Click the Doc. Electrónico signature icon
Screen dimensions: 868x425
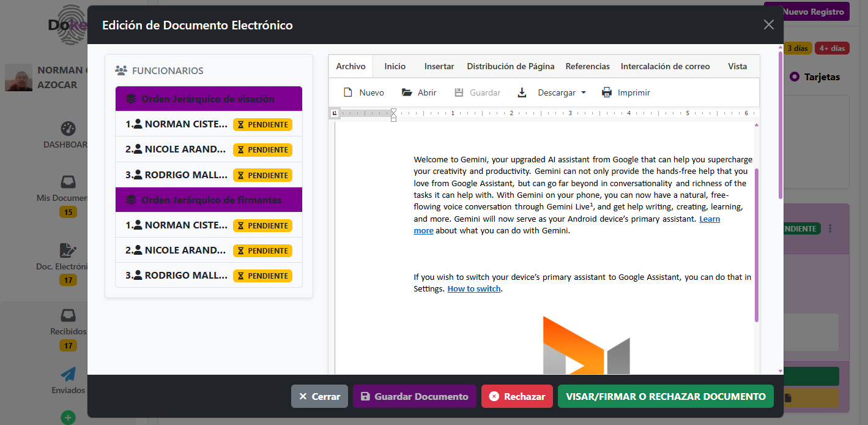click(x=67, y=250)
